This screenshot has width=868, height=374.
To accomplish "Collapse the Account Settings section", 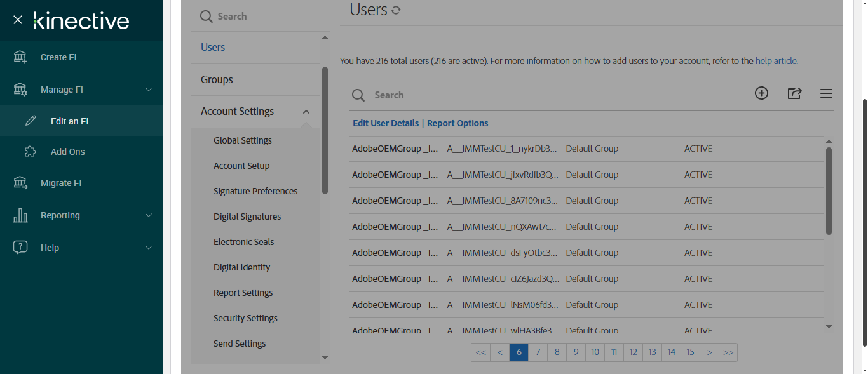I will (x=306, y=112).
